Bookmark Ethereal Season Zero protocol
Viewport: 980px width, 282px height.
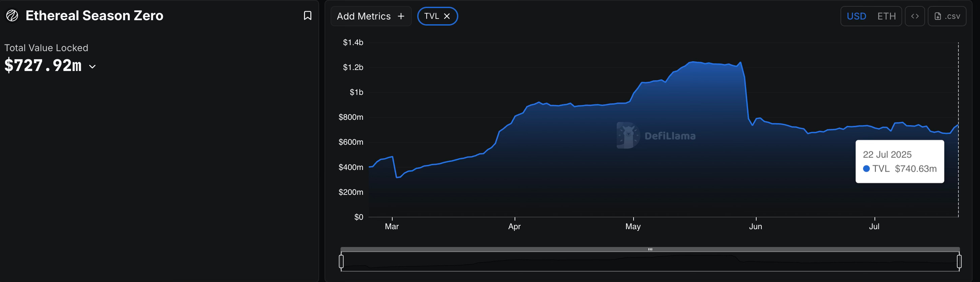pos(307,15)
